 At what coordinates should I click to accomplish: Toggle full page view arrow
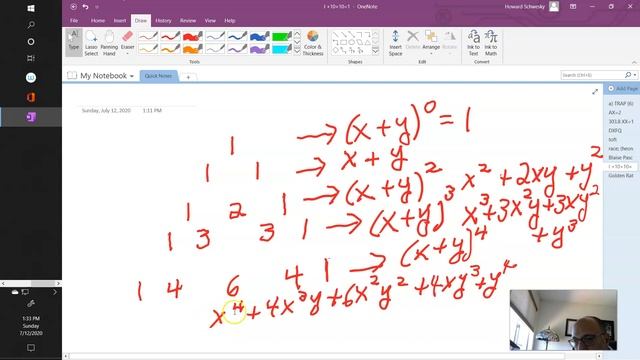pyautogui.click(x=595, y=92)
